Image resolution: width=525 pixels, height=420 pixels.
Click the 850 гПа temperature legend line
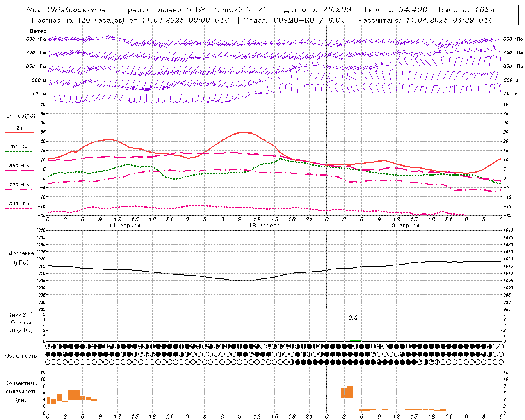pos(19,170)
